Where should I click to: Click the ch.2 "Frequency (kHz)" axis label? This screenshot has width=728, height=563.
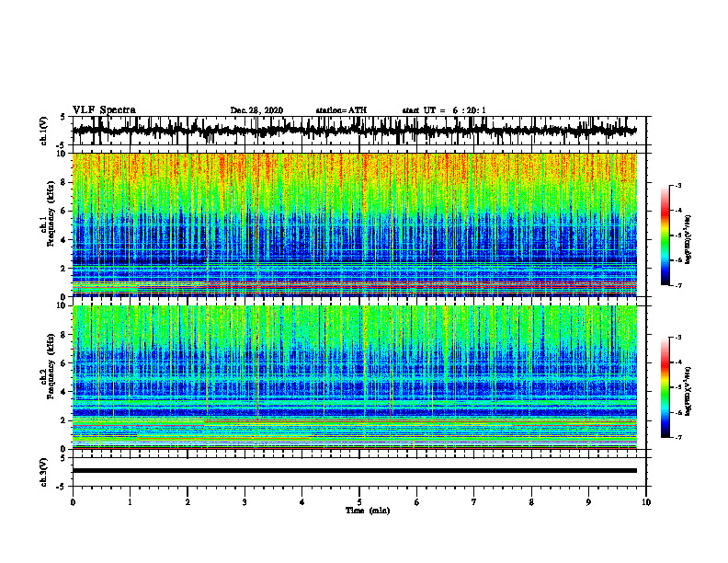(x=51, y=366)
